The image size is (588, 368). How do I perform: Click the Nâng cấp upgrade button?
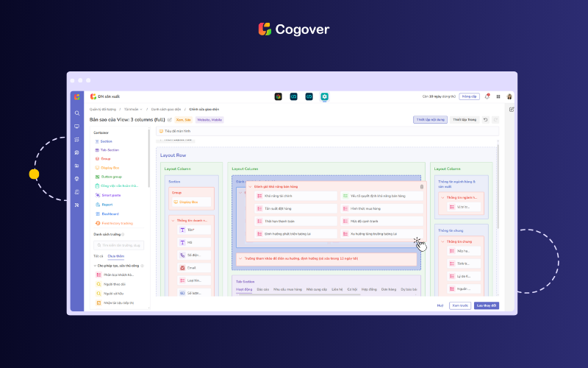click(x=469, y=96)
